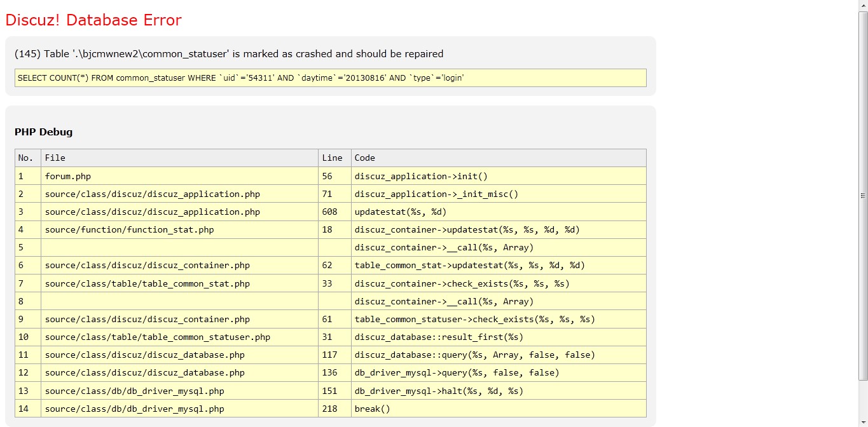The height and width of the screenshot is (427, 868).
Task: Click line number "61"
Action: click(334, 319)
